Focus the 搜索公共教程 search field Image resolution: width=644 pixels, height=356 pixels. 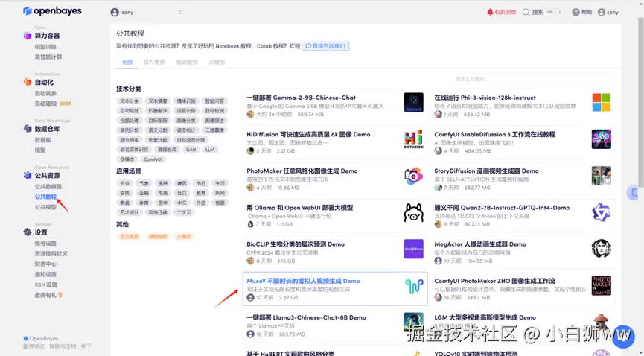pos(534,79)
